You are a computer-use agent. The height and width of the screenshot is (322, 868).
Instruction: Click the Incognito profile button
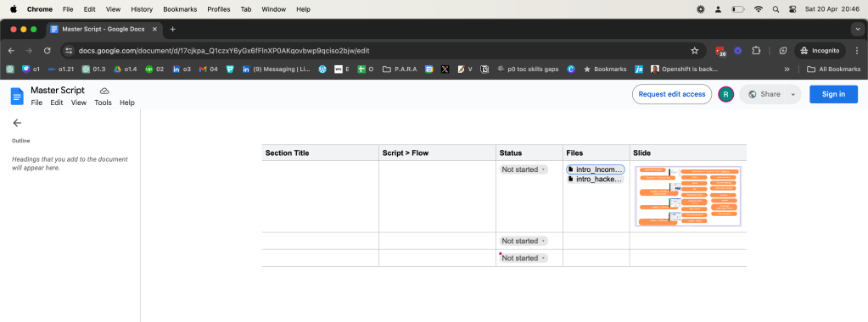(820, 50)
